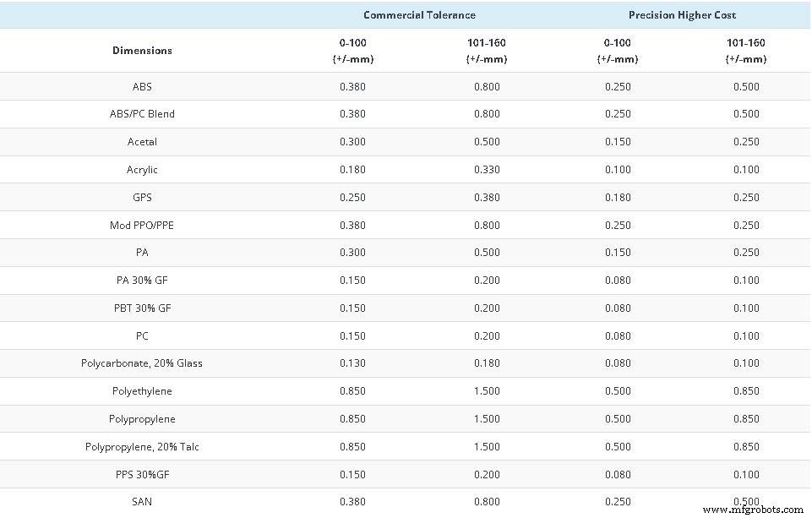Select Polycarbonate 20% Glass 0.130 value
812x518 pixels.
(352, 363)
